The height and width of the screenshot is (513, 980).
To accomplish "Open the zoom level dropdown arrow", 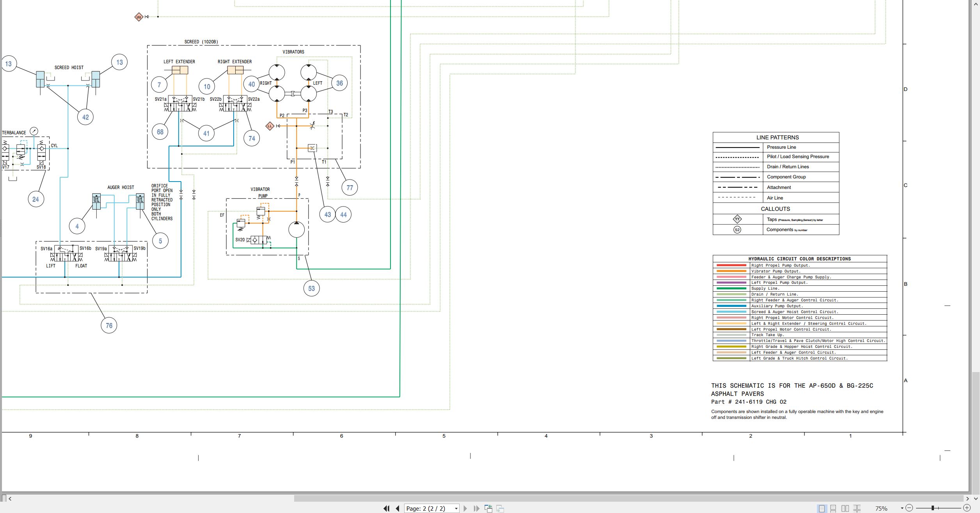I will (x=902, y=508).
